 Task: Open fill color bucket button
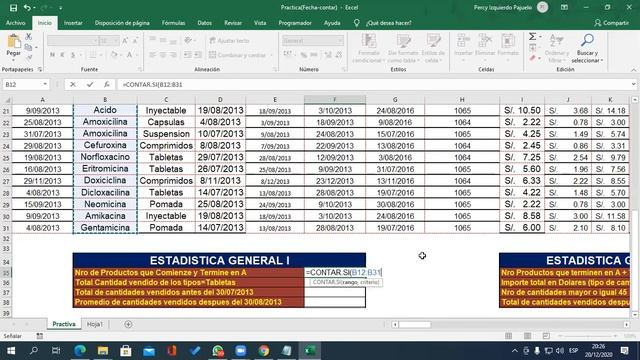114,55
